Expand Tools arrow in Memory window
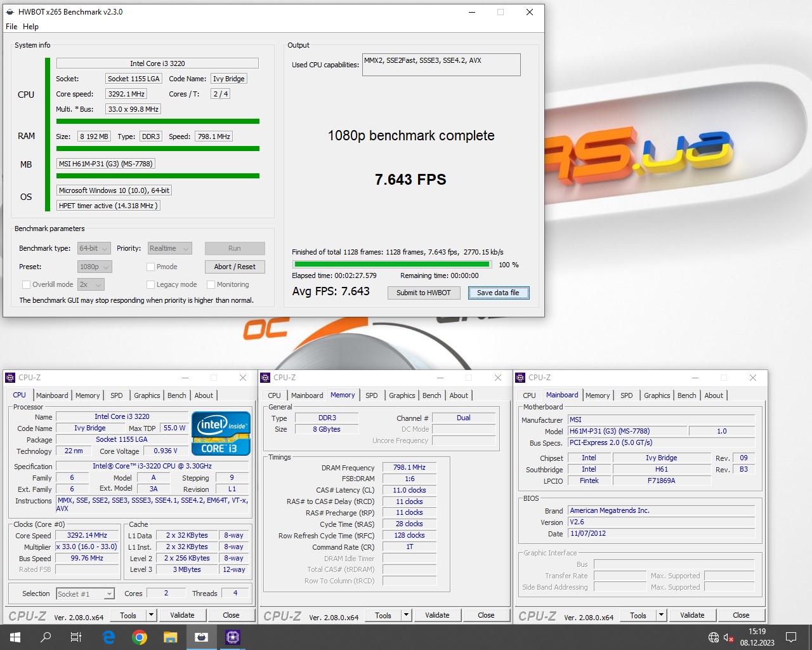Image resolution: width=812 pixels, height=650 pixels. [x=406, y=615]
